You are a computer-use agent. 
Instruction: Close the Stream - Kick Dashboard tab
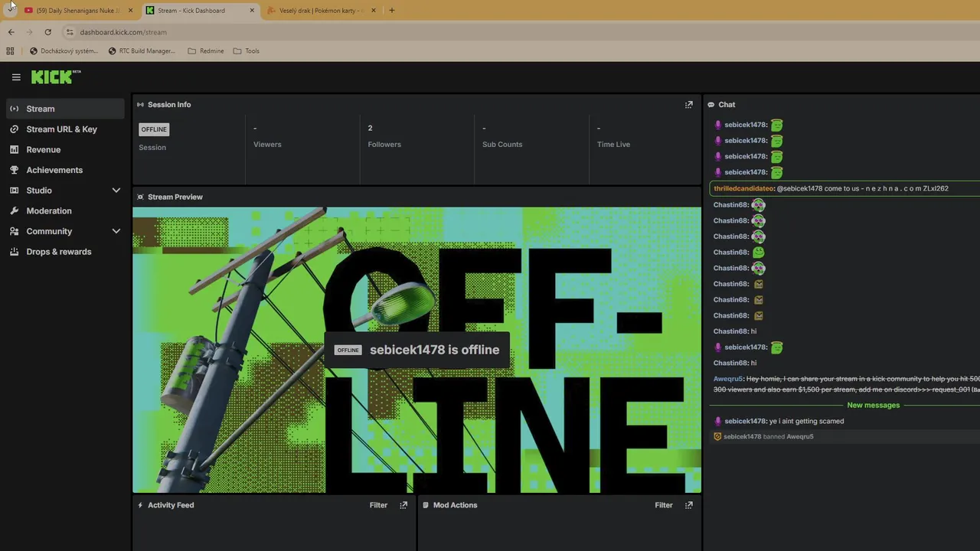click(253, 11)
